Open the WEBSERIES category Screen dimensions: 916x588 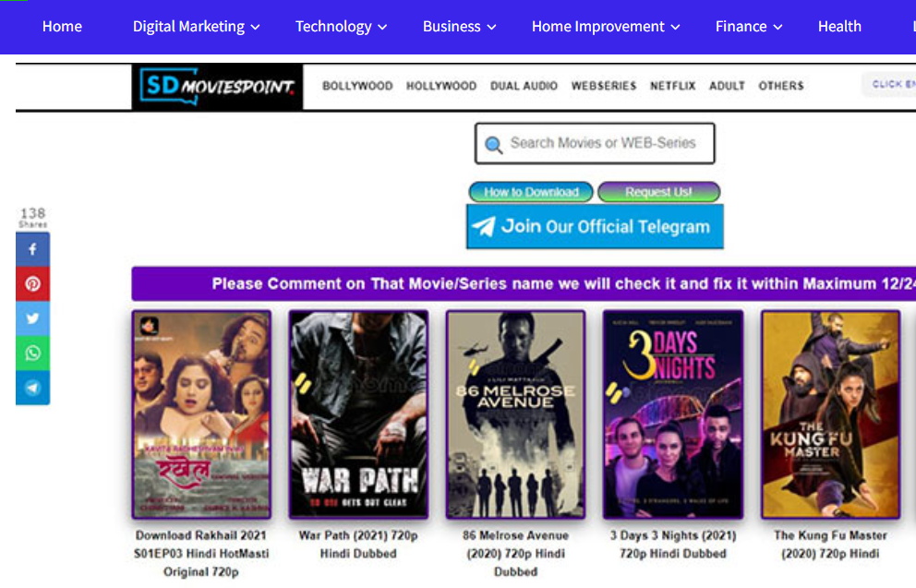[x=604, y=86]
